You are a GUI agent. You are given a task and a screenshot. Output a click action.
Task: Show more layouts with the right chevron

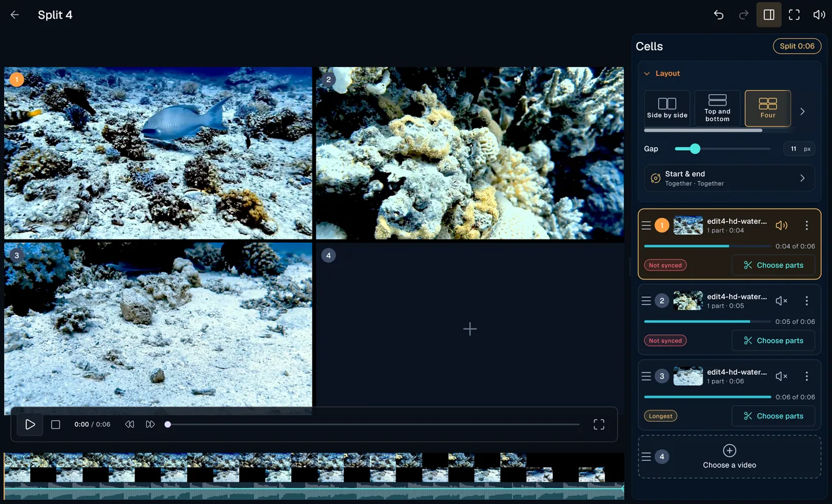click(x=803, y=111)
